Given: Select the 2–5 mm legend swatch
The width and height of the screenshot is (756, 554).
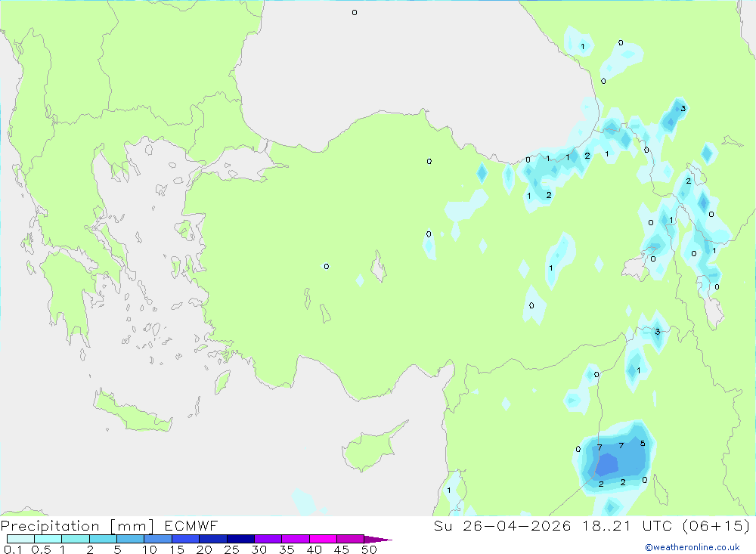Looking at the screenshot, I should (x=103, y=539).
